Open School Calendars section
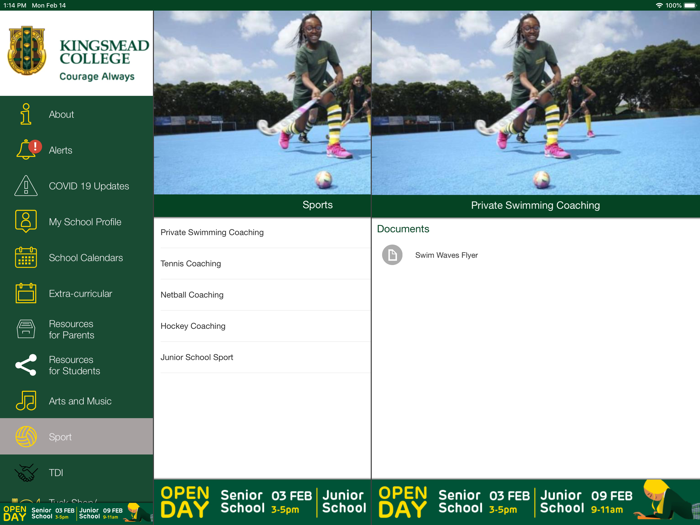 [86, 258]
